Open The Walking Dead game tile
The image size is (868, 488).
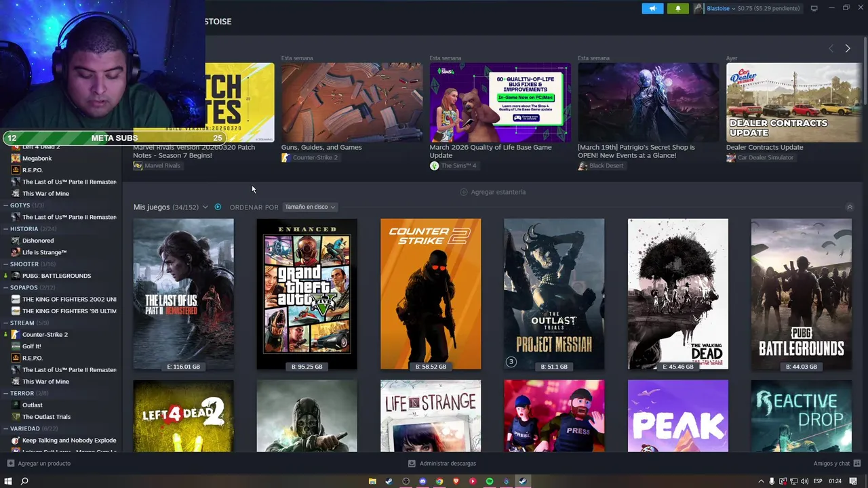678,294
